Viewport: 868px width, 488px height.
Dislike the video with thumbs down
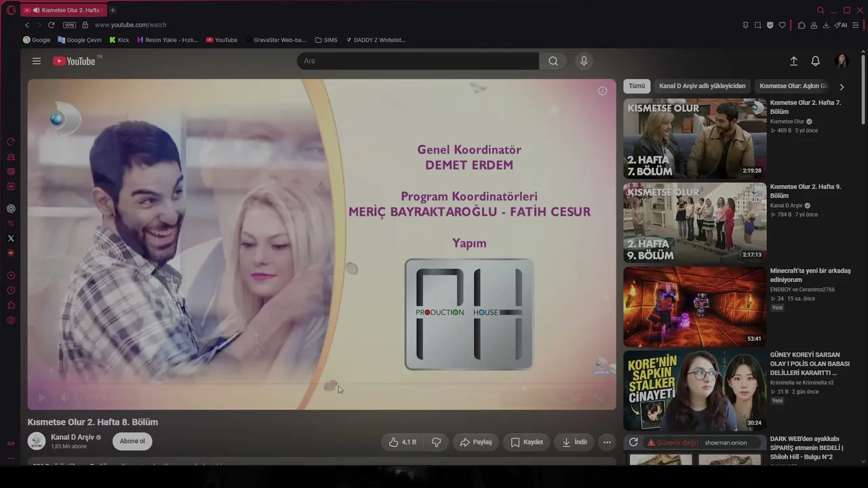coord(436,442)
